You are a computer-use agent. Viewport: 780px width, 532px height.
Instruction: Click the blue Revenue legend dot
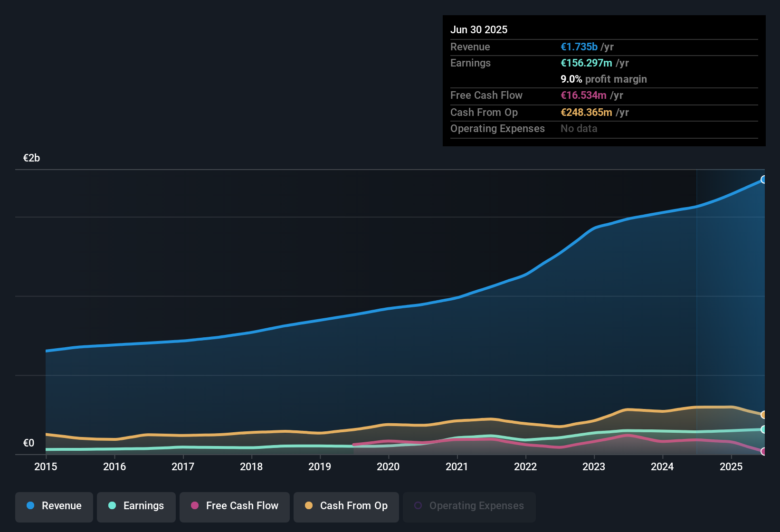[30, 506]
